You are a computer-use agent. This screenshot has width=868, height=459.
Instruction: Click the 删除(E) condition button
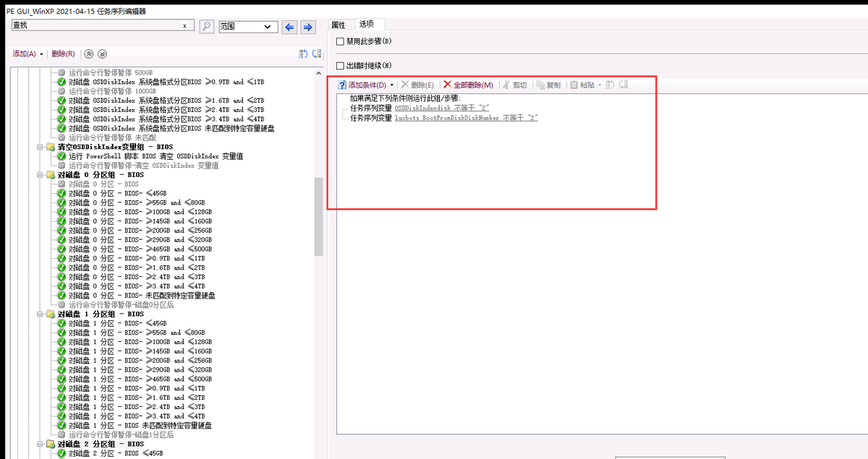click(x=417, y=85)
